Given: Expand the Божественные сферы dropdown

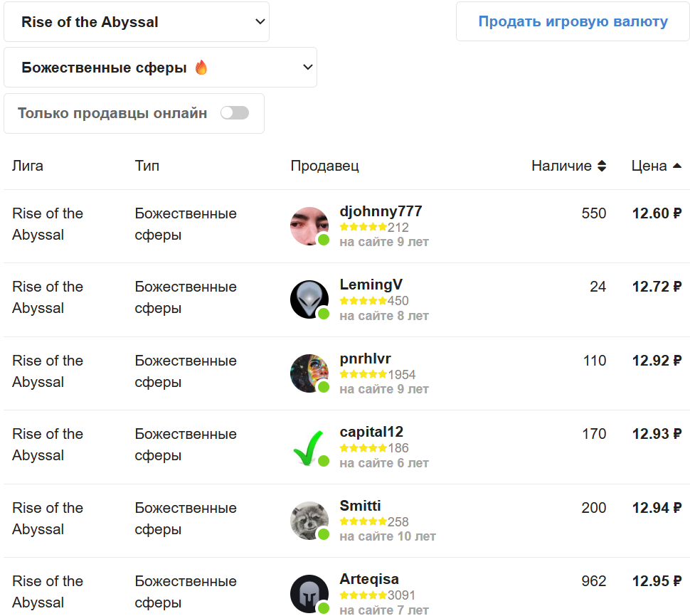Looking at the screenshot, I should coord(160,68).
